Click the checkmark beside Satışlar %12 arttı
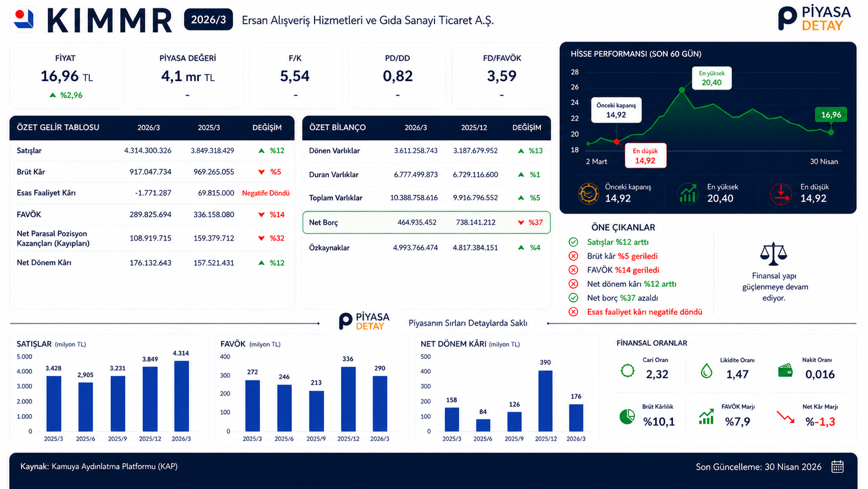This screenshot has height=489, width=868. pyautogui.click(x=573, y=242)
